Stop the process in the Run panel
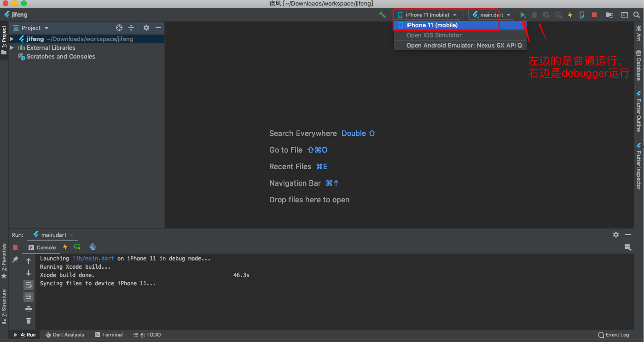 [x=15, y=248]
